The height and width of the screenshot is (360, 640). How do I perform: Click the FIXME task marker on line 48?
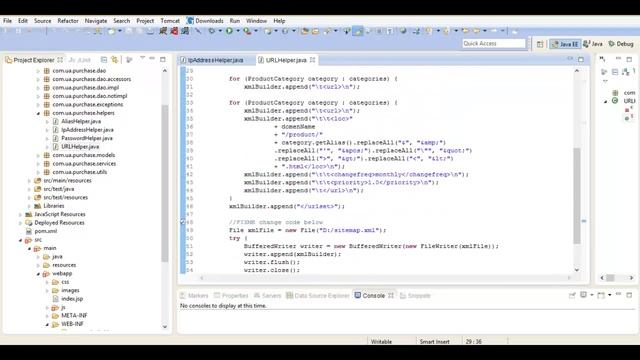click(183, 222)
